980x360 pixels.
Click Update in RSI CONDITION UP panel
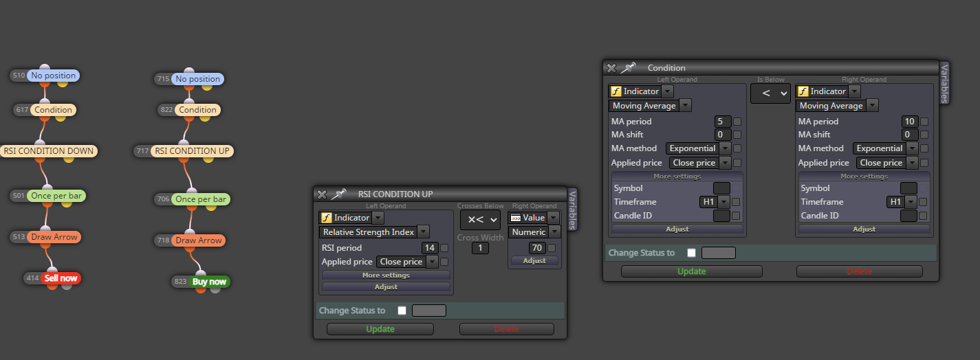(x=380, y=329)
